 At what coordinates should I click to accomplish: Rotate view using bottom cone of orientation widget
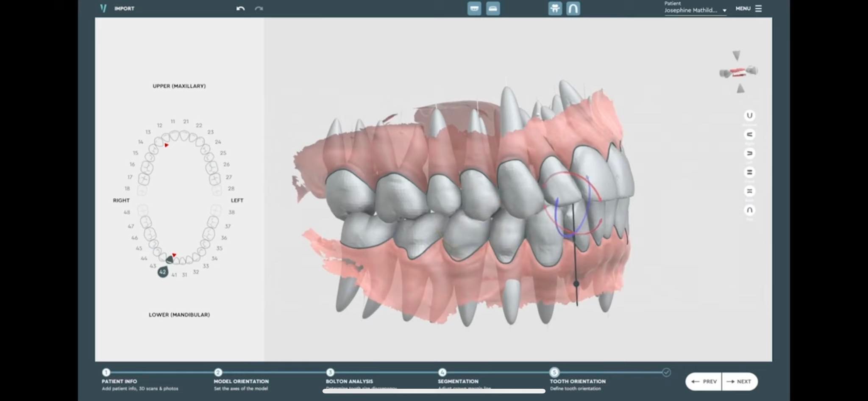[740, 88]
